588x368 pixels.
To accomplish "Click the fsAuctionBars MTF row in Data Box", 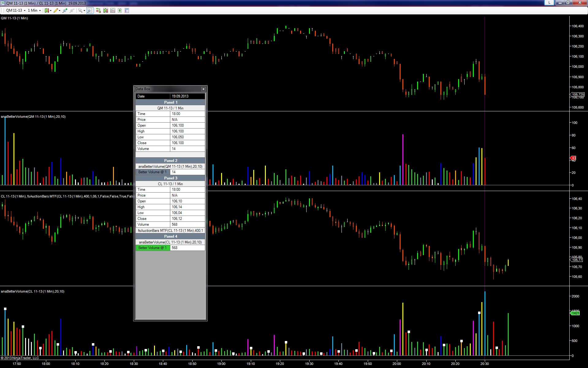I will (171, 231).
